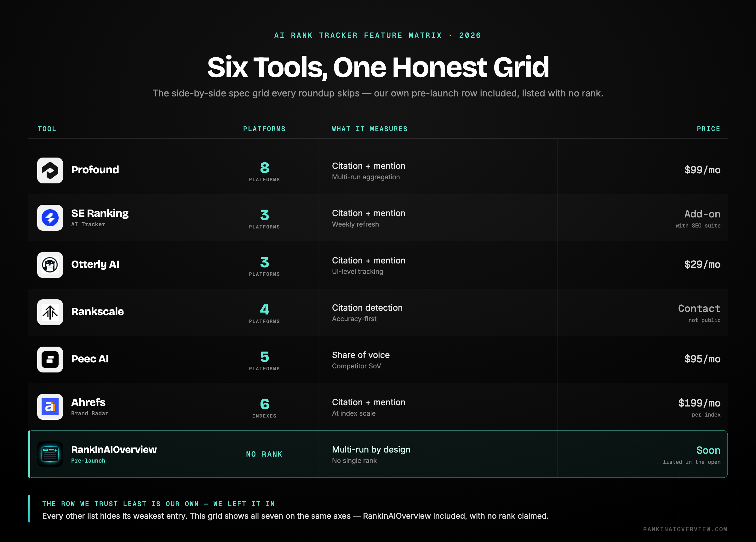Click the Brand Radar sublabel
This screenshot has height=542, width=756.
90,413
